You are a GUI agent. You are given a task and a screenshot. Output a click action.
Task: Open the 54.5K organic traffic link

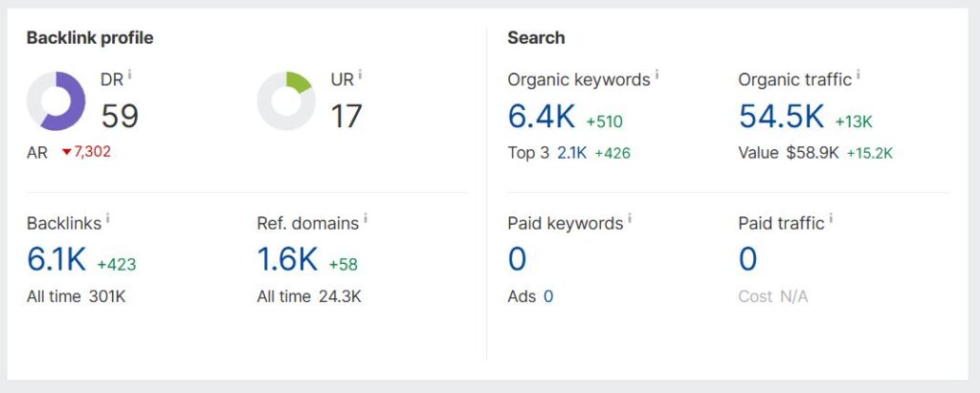[781, 117]
